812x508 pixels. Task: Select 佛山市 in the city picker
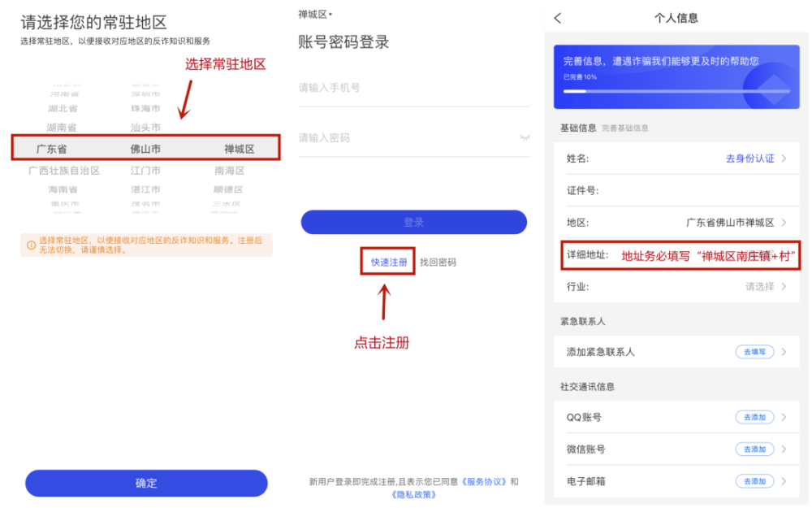[145, 150]
